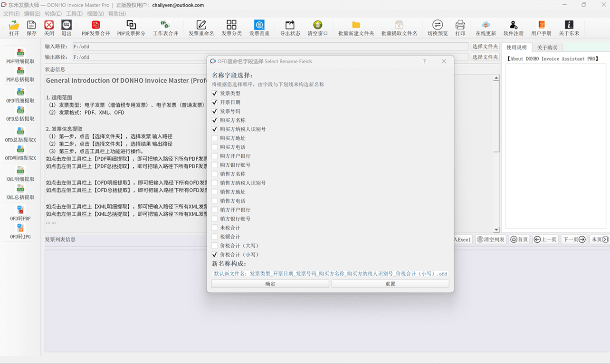Open the 文件(F) menu
This screenshot has height=364, width=610.
coord(11,14)
